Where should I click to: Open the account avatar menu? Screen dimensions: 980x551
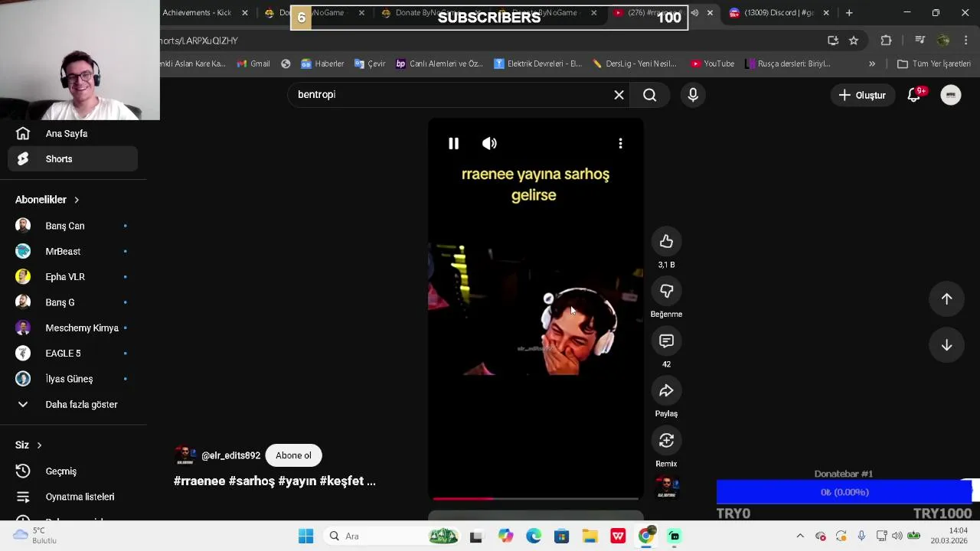point(951,95)
